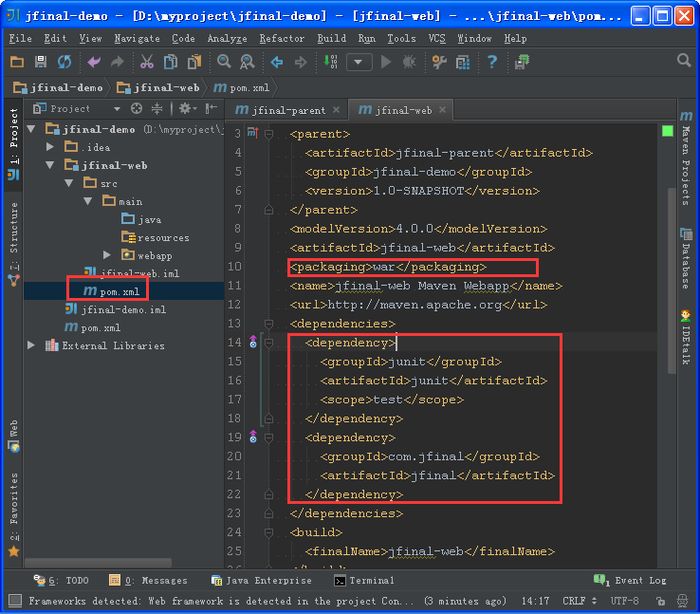Collapse the dependencies tag fold marker

pyautogui.click(x=268, y=324)
